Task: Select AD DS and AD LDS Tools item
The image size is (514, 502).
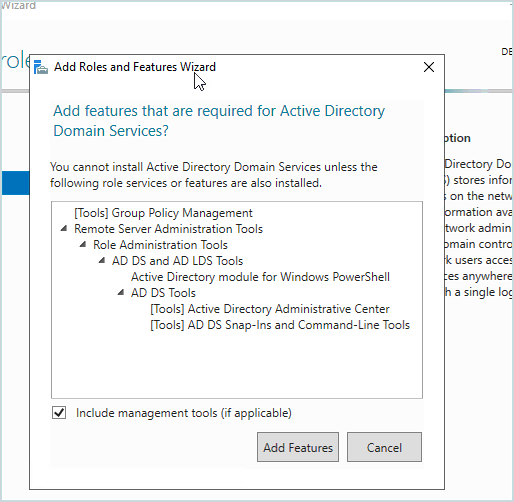Action: click(x=177, y=261)
